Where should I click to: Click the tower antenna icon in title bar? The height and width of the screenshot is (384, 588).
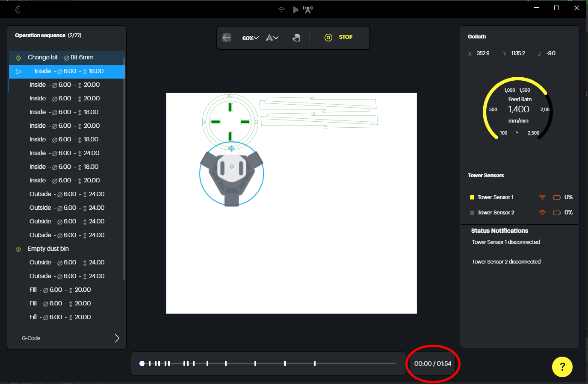pos(308,9)
